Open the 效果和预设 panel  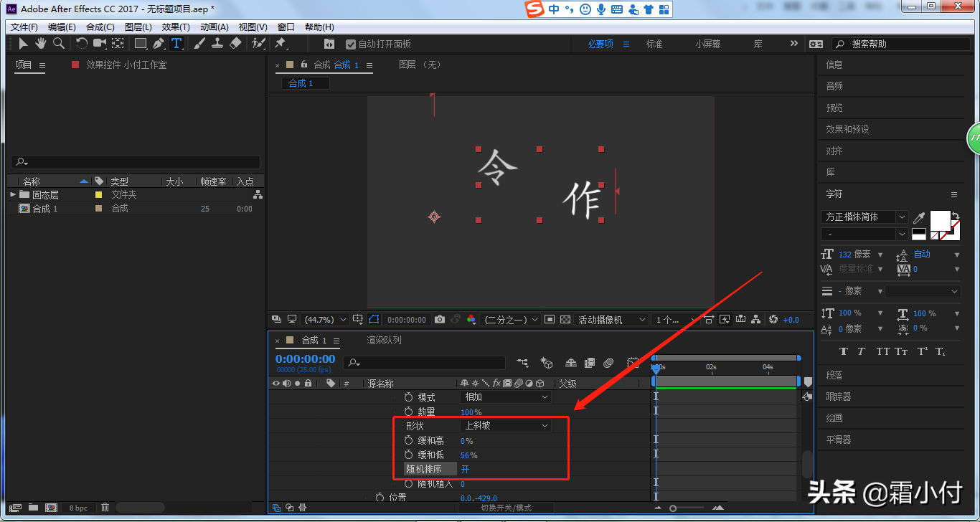click(x=847, y=129)
